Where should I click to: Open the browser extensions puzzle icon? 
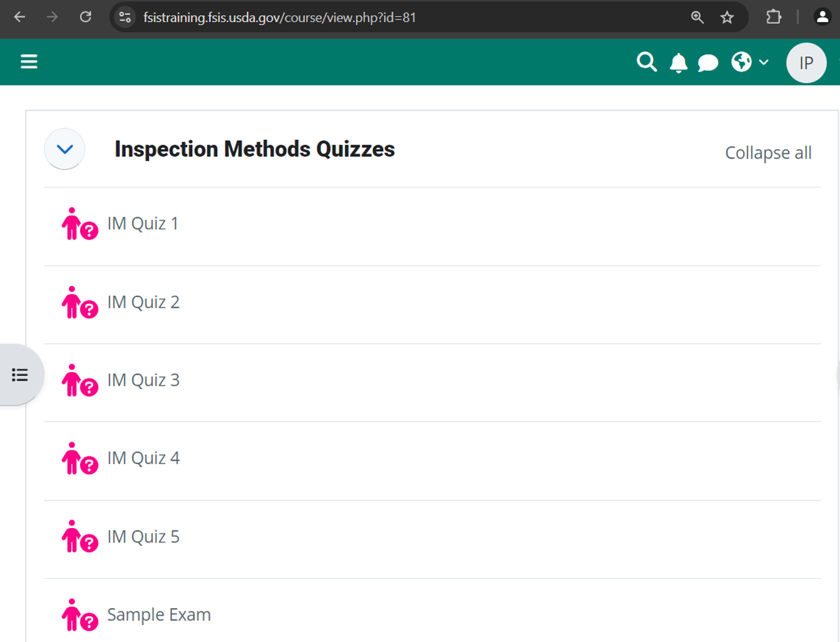coord(774,18)
